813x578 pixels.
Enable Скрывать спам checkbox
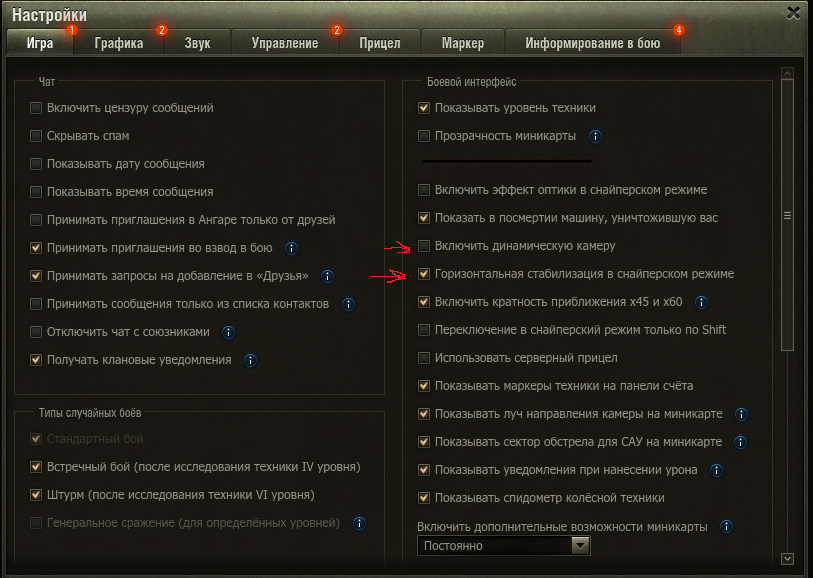[36, 136]
